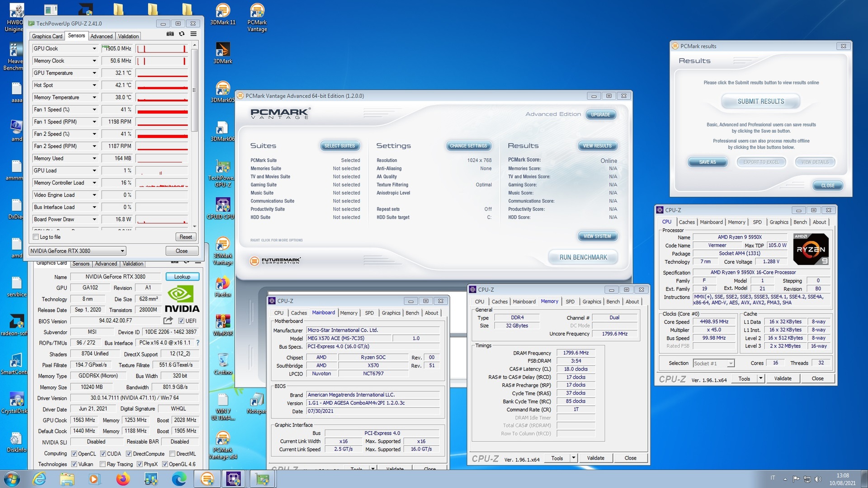
Task: Click the GPU Clock sensor graph
Action: coord(162,48)
